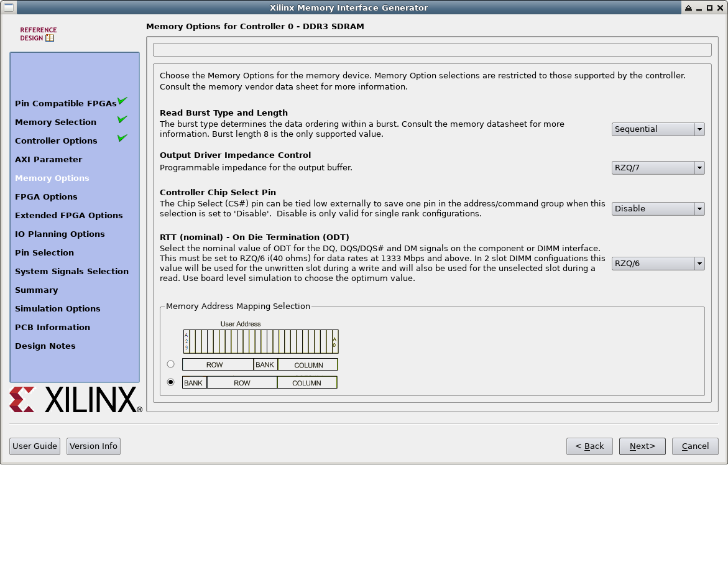Click the Output Driver Impedance Control heading
This screenshot has height=567, width=728.
pyautogui.click(x=236, y=155)
